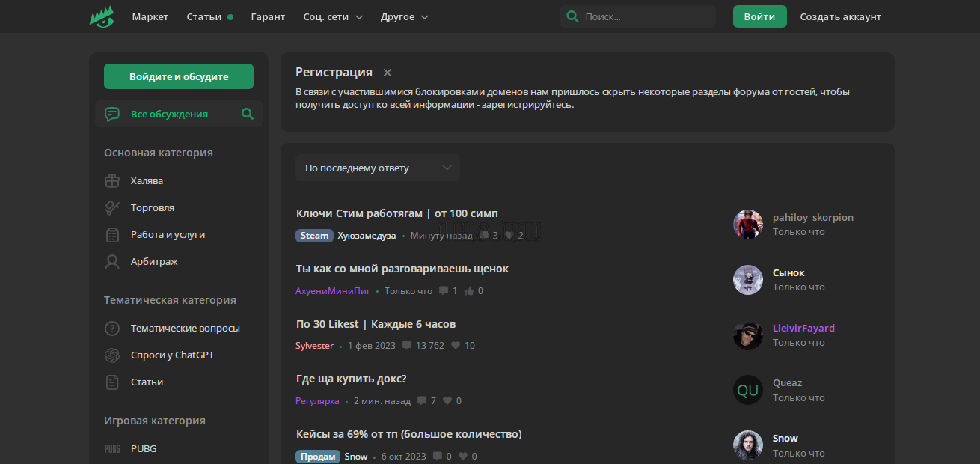Click the Работа и услуги clipboard icon
The image size is (980, 464).
pos(112,235)
